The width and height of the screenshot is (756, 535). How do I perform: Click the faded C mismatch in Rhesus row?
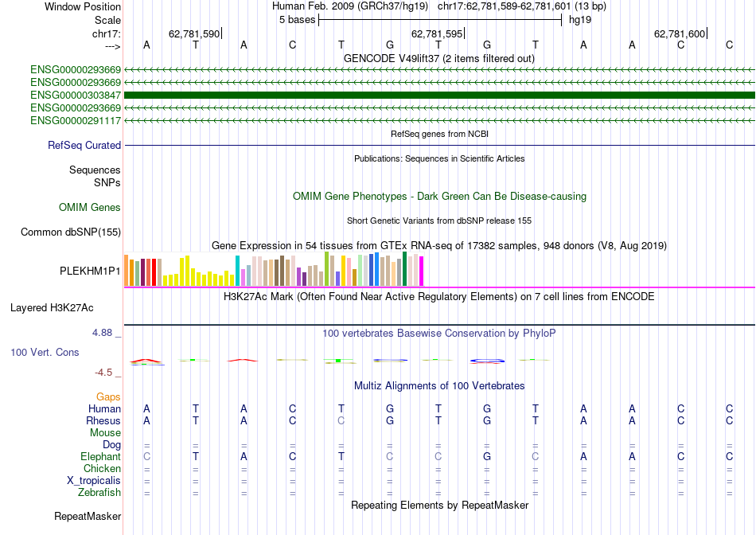(x=341, y=420)
